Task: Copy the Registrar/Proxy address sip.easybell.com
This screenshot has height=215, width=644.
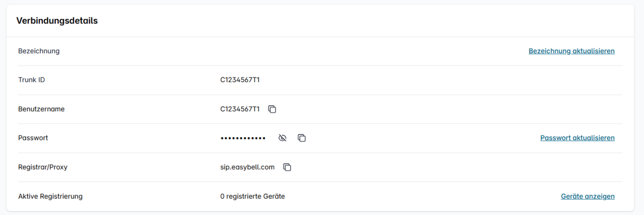Action: tap(287, 167)
